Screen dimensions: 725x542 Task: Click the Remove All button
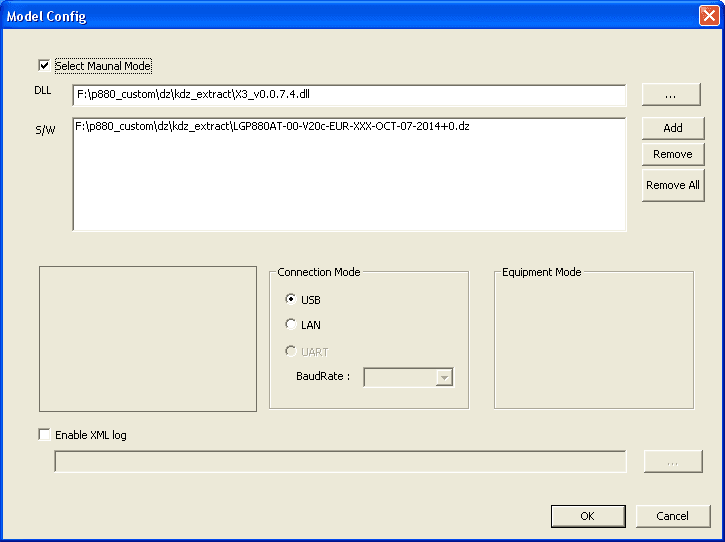(x=673, y=185)
